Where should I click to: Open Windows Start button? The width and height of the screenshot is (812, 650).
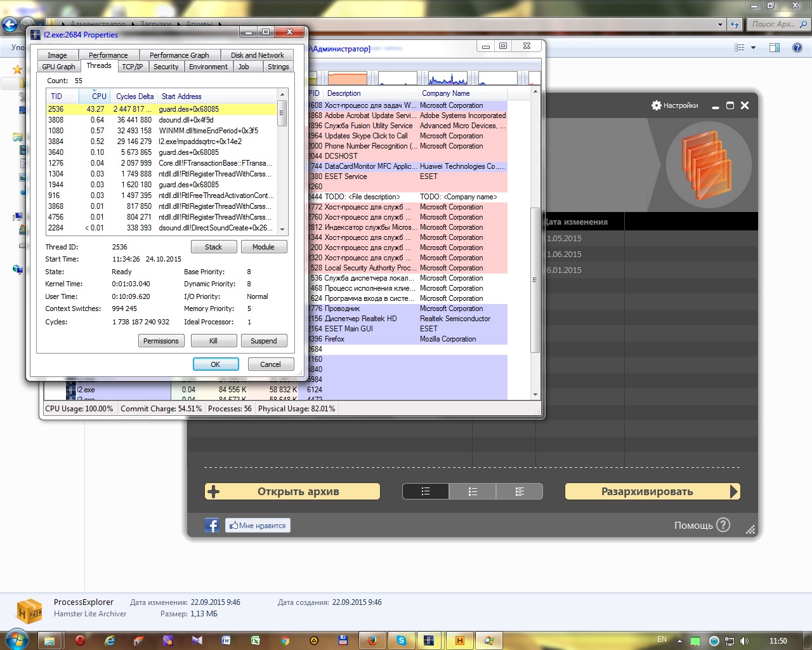16,639
